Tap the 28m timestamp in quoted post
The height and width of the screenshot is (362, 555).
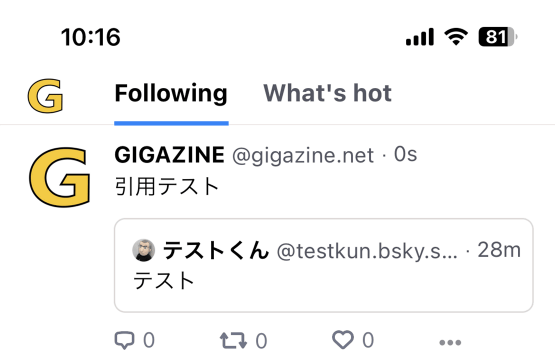click(x=499, y=250)
